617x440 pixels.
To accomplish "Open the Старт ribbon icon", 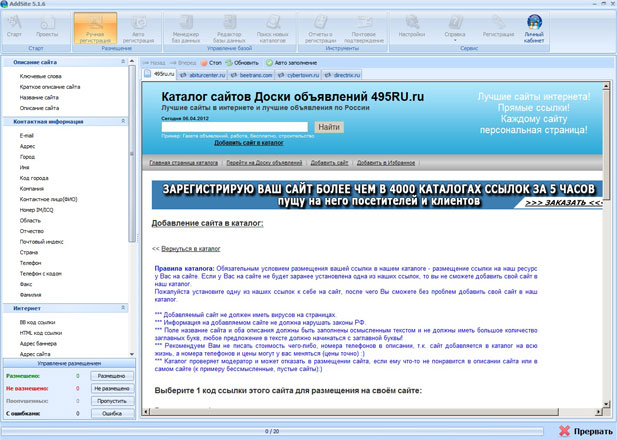I will coord(15,27).
